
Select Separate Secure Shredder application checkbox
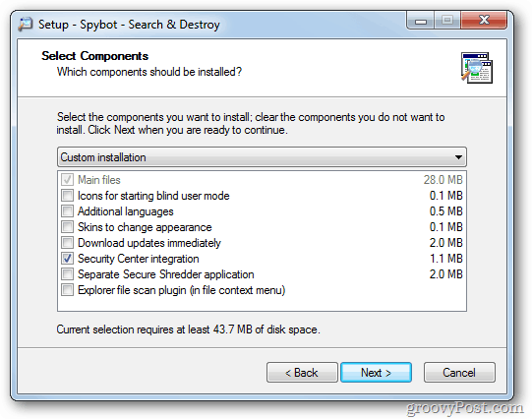[67, 274]
